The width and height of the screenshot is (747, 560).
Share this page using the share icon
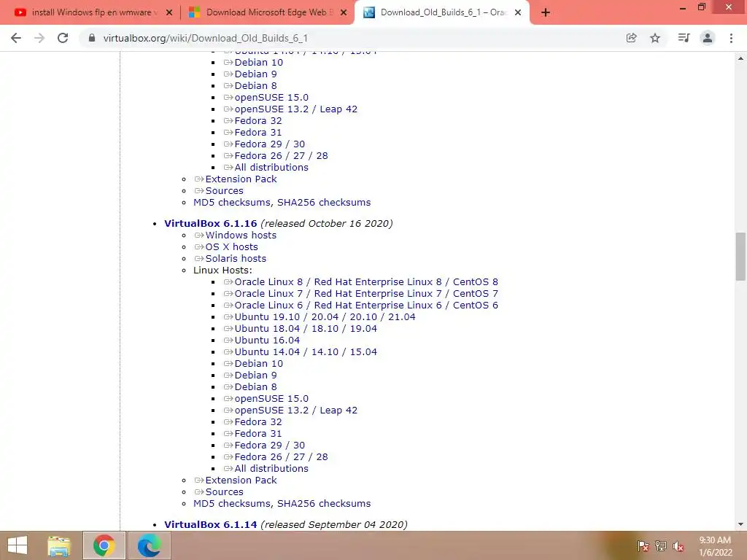[x=632, y=38]
